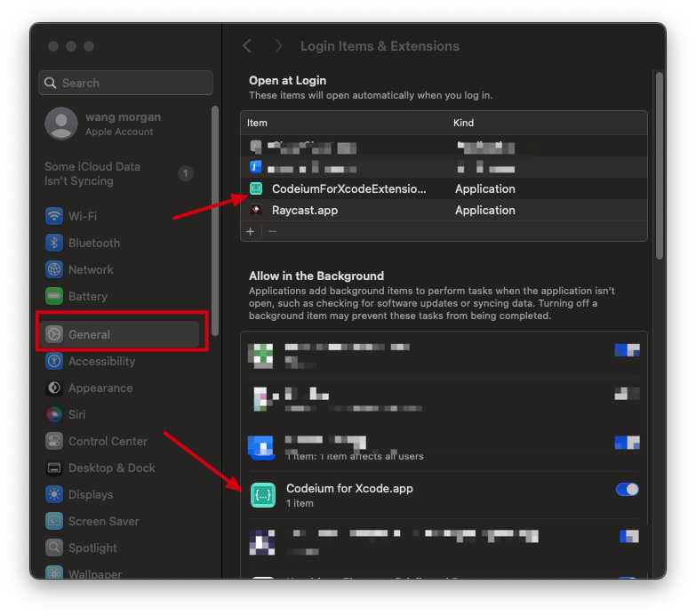Image resolution: width=696 pixels, height=616 pixels.
Task: Click the search magnifying glass icon
Action: [51, 83]
